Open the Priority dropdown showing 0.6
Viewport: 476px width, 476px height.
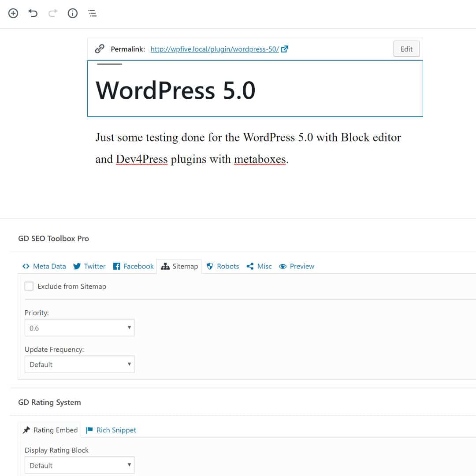(79, 327)
